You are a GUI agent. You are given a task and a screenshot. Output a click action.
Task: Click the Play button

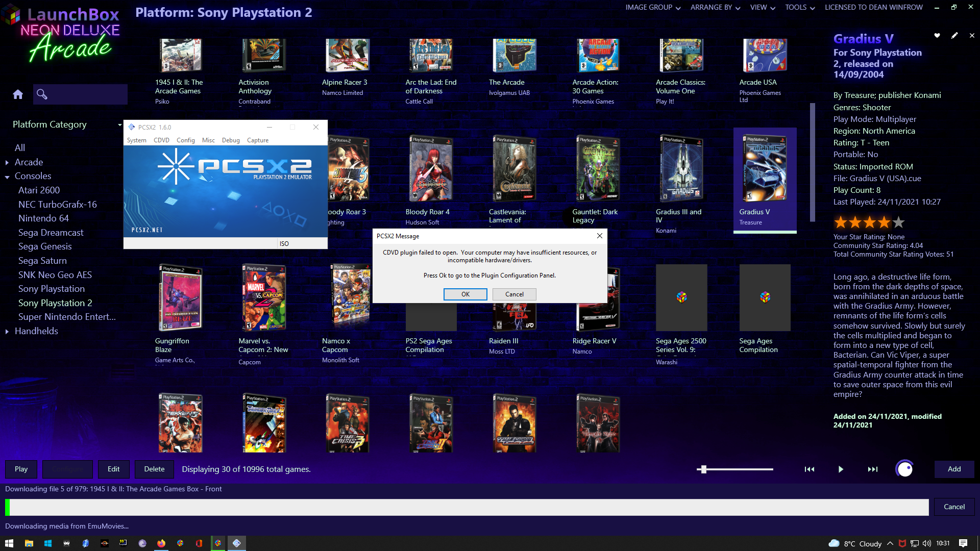tap(21, 469)
